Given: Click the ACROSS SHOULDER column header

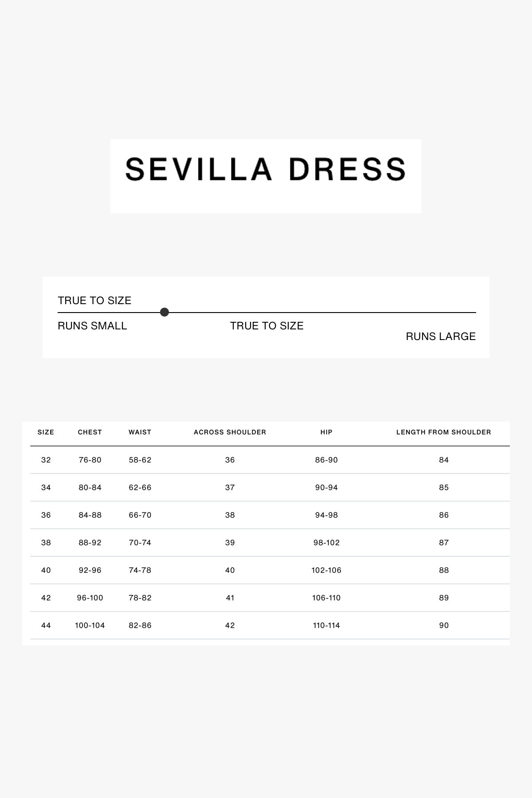Looking at the screenshot, I should (x=230, y=432).
